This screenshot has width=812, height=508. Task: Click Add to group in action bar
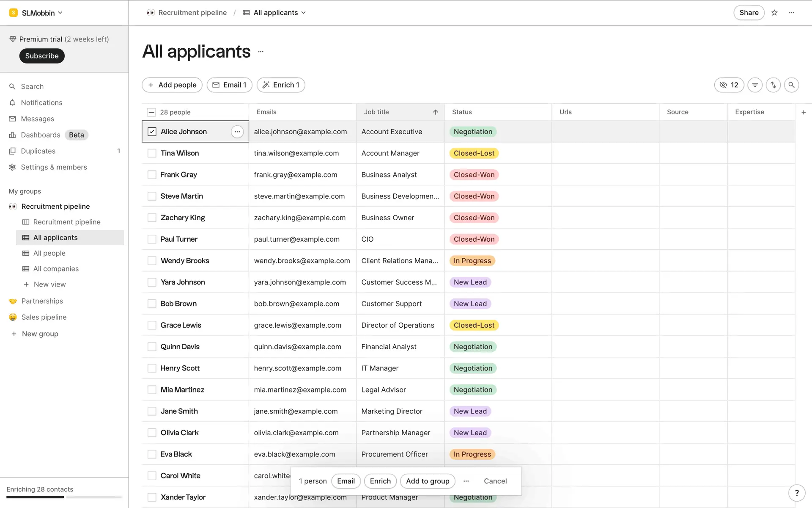[x=427, y=481]
